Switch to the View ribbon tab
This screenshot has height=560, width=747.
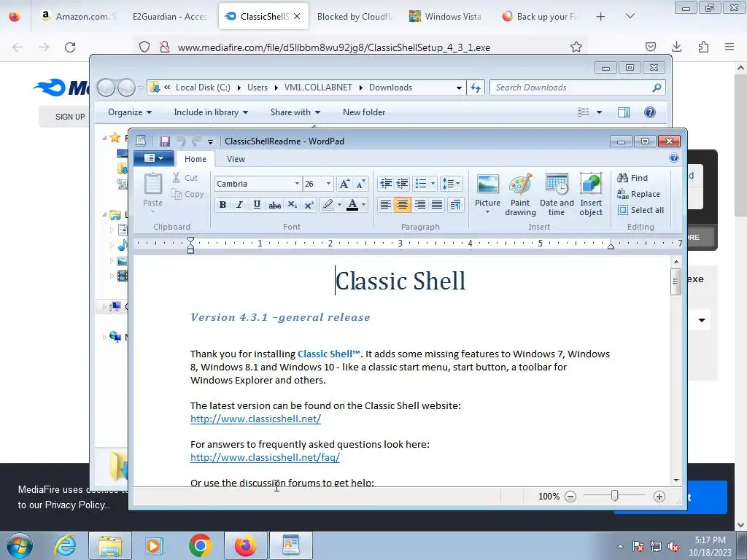[x=236, y=159]
